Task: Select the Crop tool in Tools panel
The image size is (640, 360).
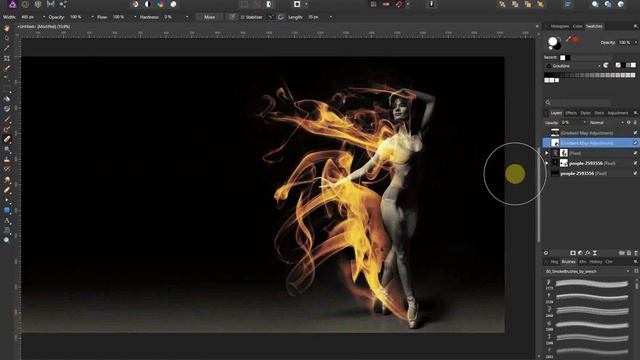Action: (x=7, y=58)
